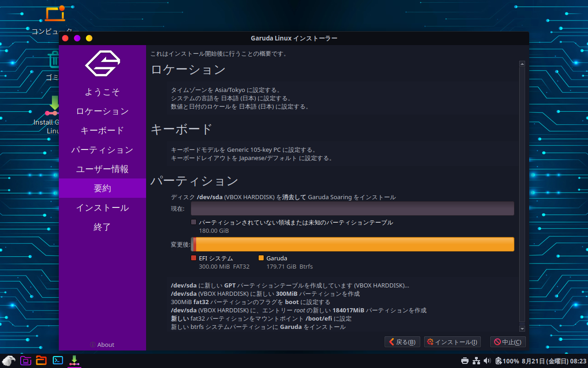Click the red EFI システム legend swatch
Screen dimensions: 588x368
point(193,258)
